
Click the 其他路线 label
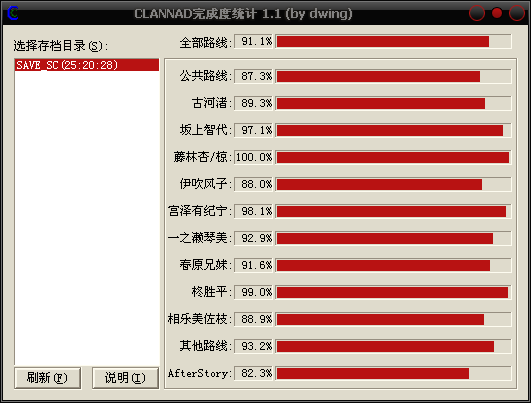click(206, 346)
